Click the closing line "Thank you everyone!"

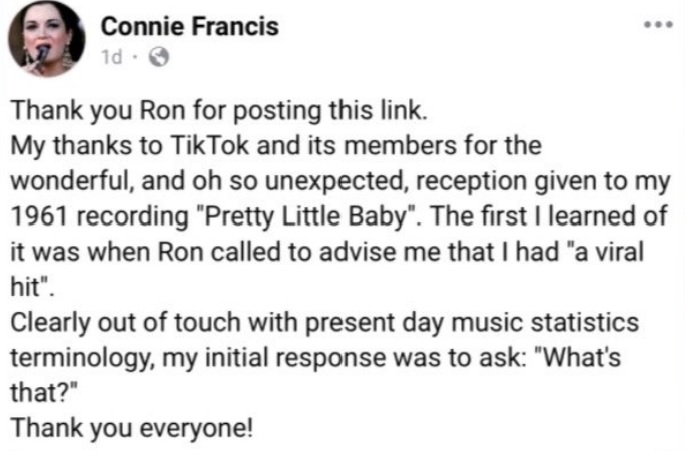pos(131,429)
